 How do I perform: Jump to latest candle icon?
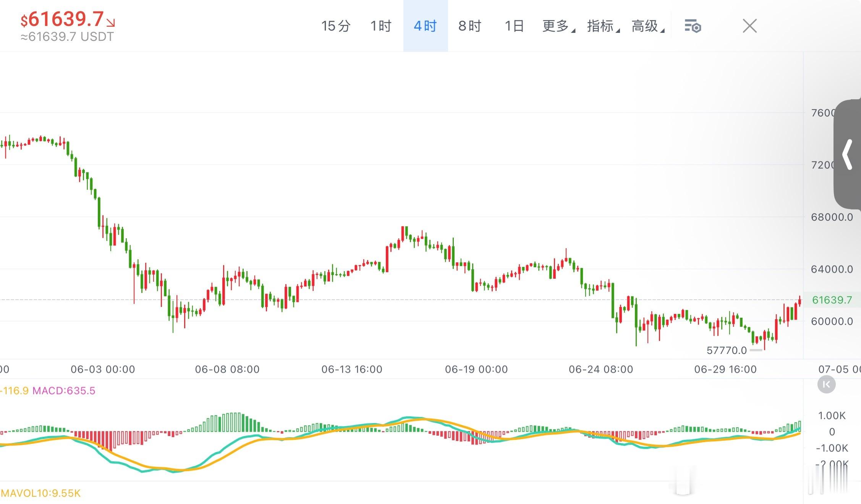click(826, 384)
